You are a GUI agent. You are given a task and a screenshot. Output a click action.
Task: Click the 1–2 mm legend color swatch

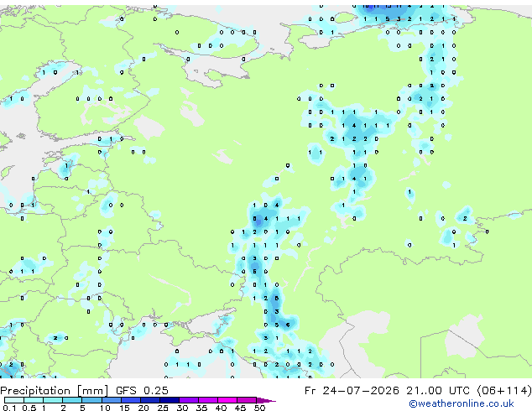(53, 400)
